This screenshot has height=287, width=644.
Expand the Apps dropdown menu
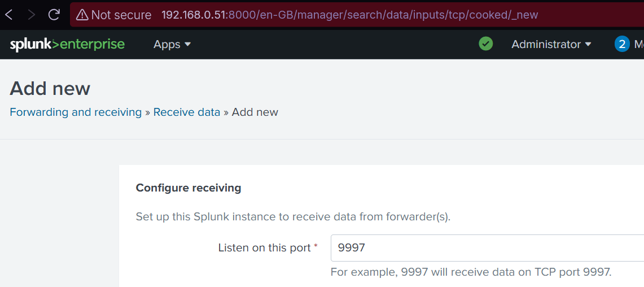click(172, 44)
